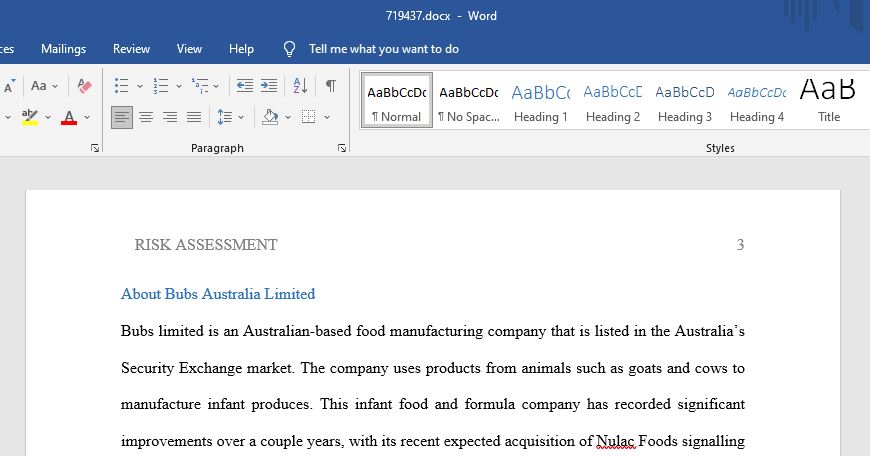Open the Font dialog launcher
This screenshot has width=870, height=456.
click(x=95, y=148)
